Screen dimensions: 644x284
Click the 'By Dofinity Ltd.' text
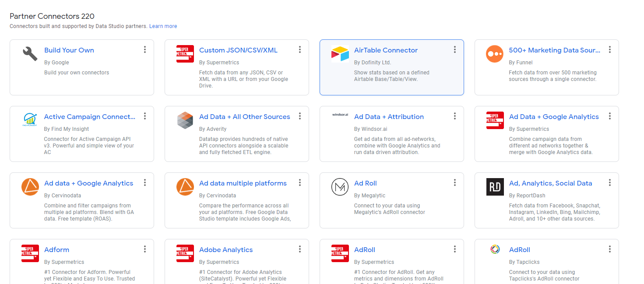373,63
